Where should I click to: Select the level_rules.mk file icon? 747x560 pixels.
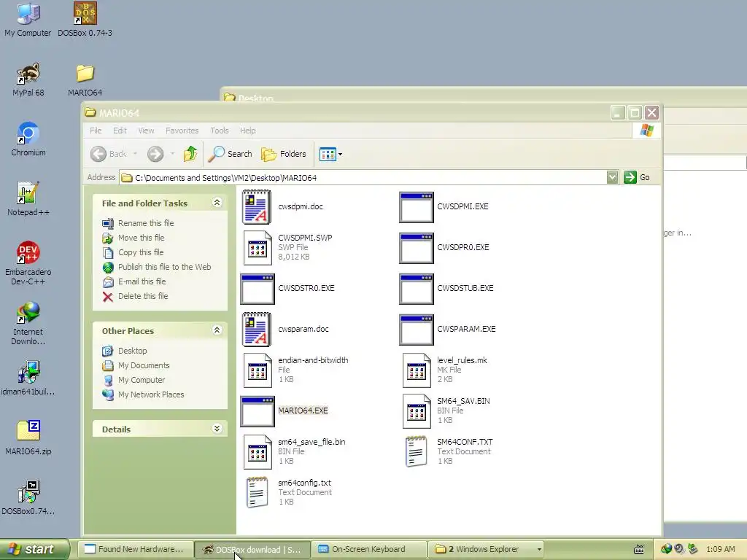point(417,370)
